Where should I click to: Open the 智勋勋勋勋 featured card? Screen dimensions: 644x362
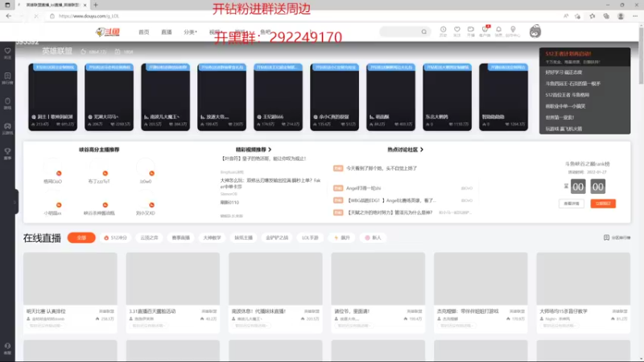click(504, 97)
